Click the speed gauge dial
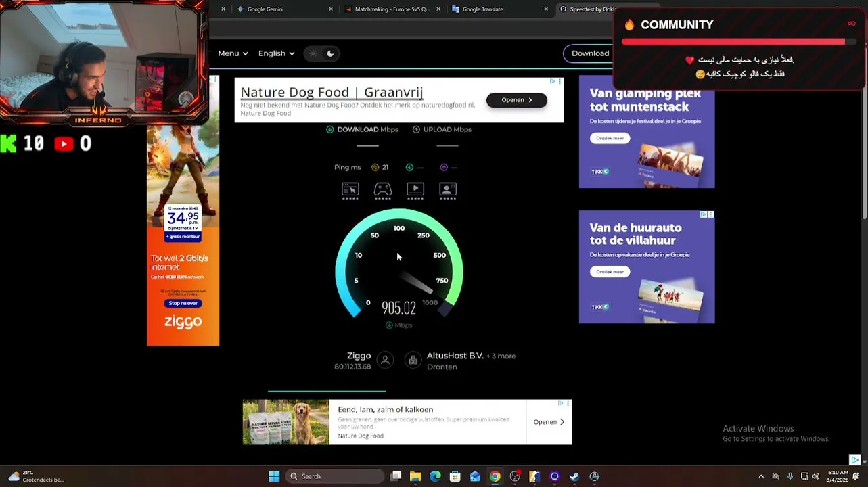868x487 pixels. click(x=399, y=263)
